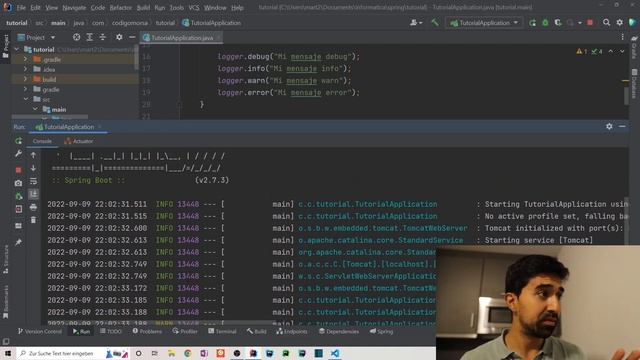Open the Refactor menu
This screenshot has height=360, width=640.
pos(121,7)
